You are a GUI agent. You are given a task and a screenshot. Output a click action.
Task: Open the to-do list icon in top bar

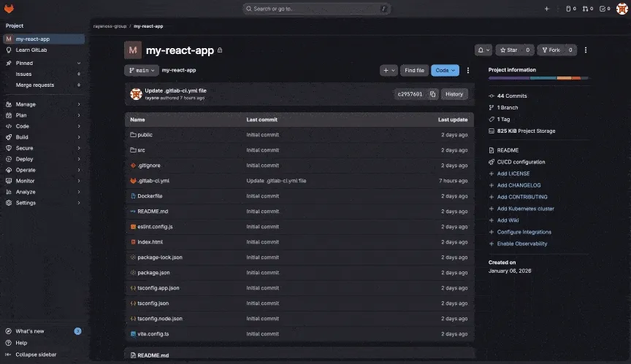click(x=603, y=9)
